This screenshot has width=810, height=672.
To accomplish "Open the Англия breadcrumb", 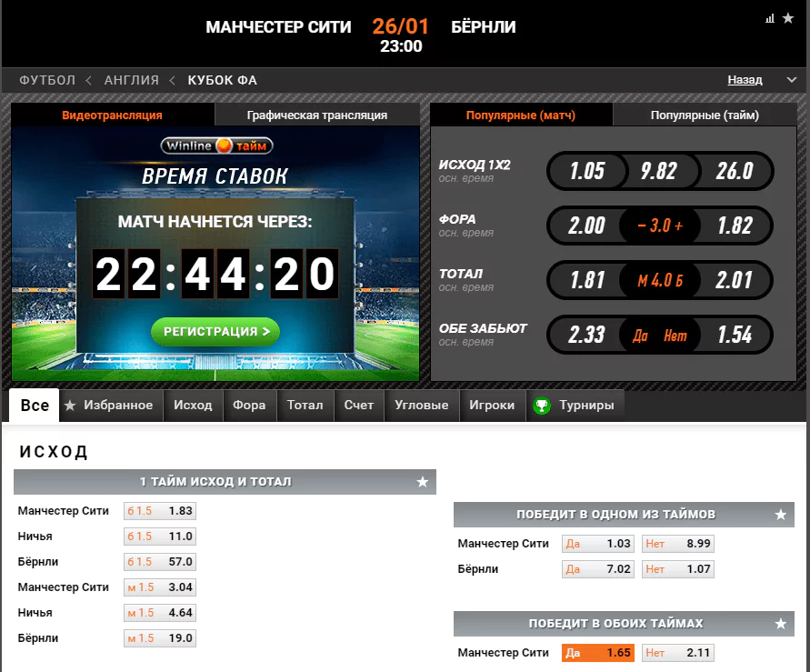I will coord(132,80).
